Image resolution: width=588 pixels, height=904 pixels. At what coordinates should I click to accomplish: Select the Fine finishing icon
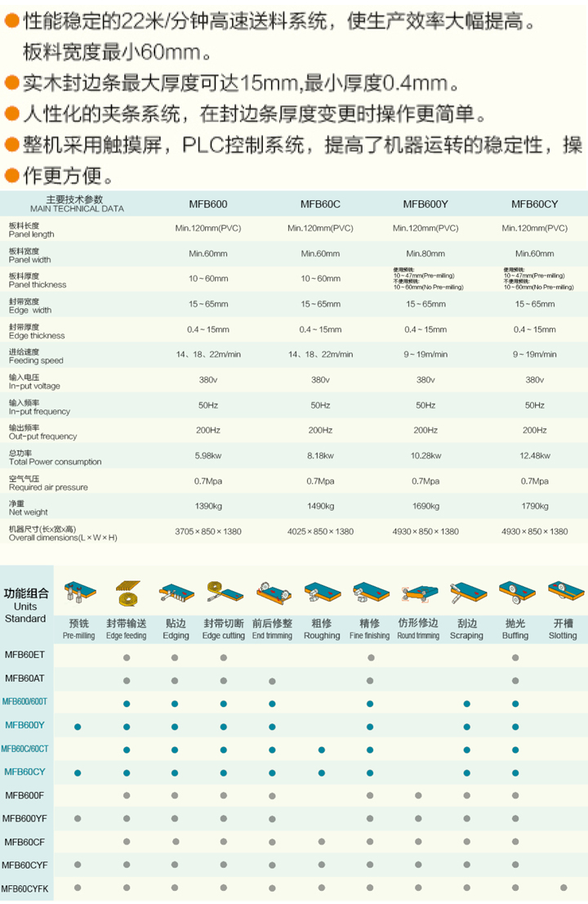coord(370,593)
